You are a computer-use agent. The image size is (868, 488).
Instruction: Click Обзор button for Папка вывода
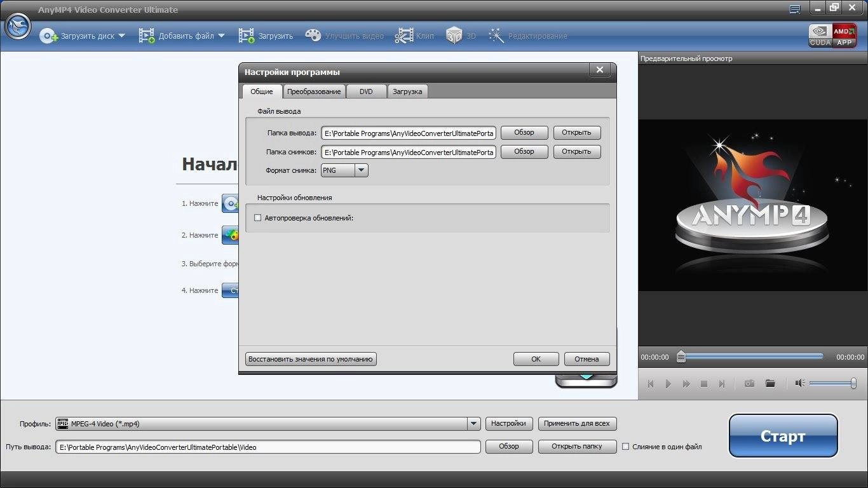pyautogui.click(x=524, y=133)
